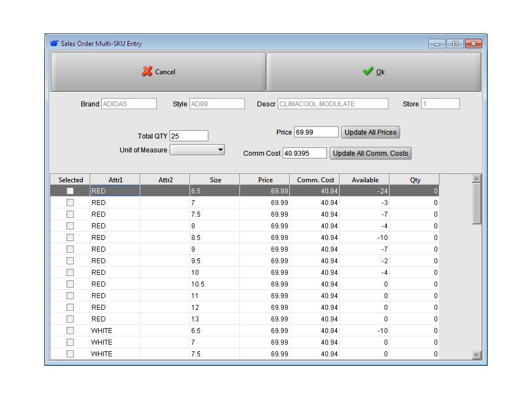
Task: Click the Price column header
Action: [265, 180]
